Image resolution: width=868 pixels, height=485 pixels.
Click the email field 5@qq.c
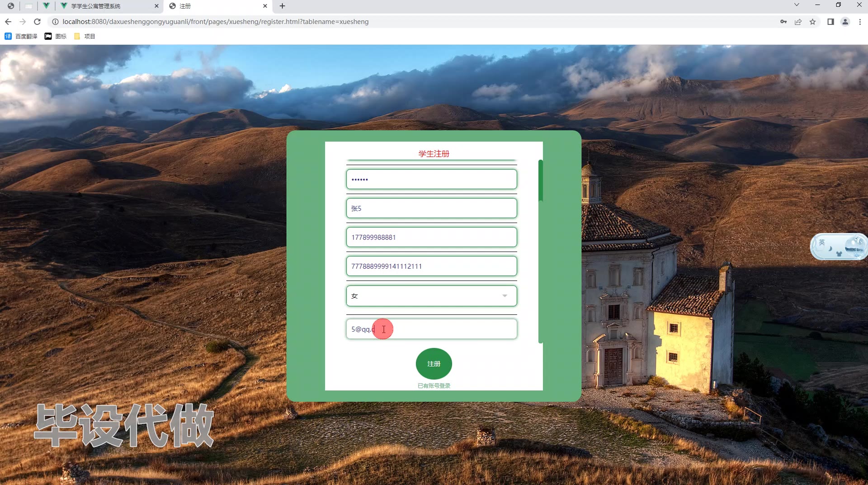pyautogui.click(x=431, y=329)
